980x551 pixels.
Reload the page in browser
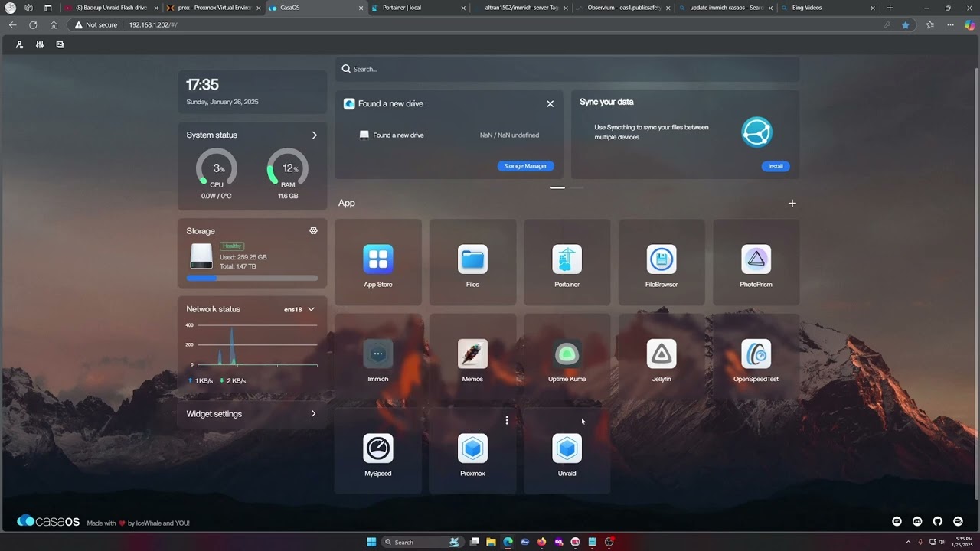pos(33,24)
